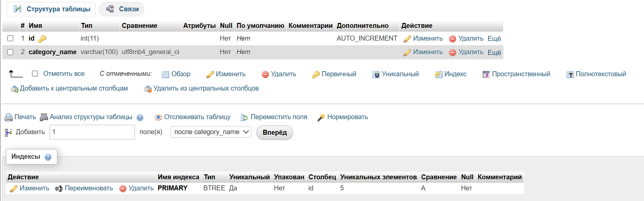Switch to the 'Структура таблицы' tab
The image size is (644, 201).
coord(51,9)
